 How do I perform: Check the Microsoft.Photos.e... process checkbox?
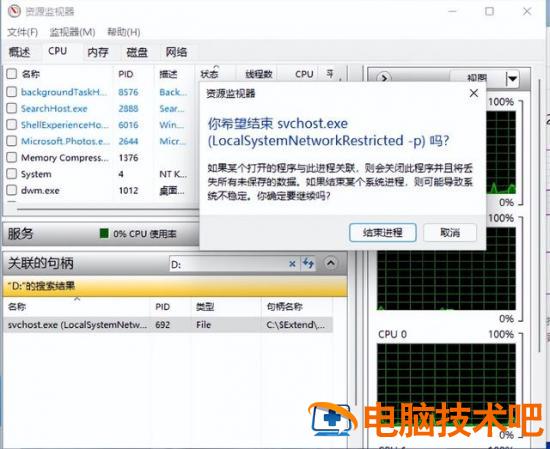12,141
